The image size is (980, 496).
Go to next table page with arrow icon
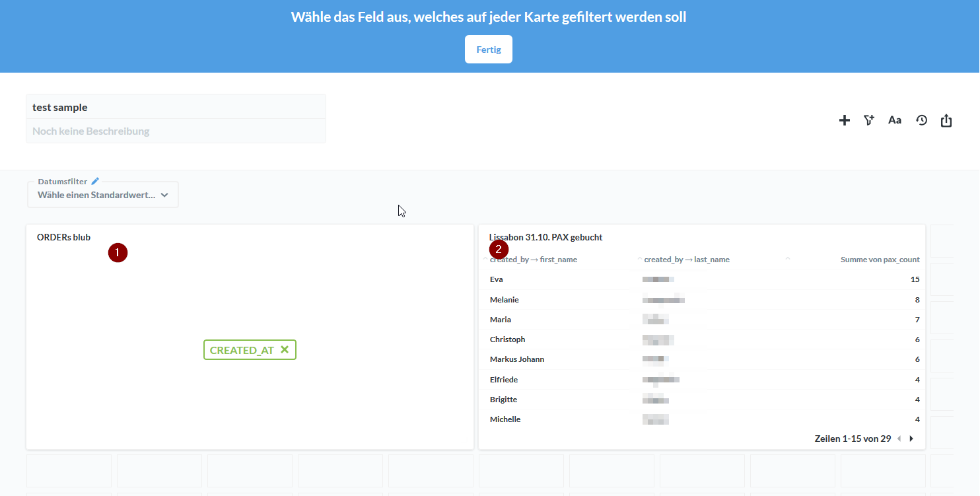tap(912, 438)
